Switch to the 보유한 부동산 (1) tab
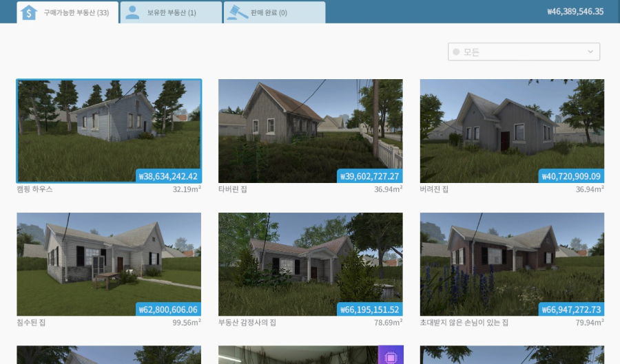This screenshot has width=620, height=364. tap(172, 12)
